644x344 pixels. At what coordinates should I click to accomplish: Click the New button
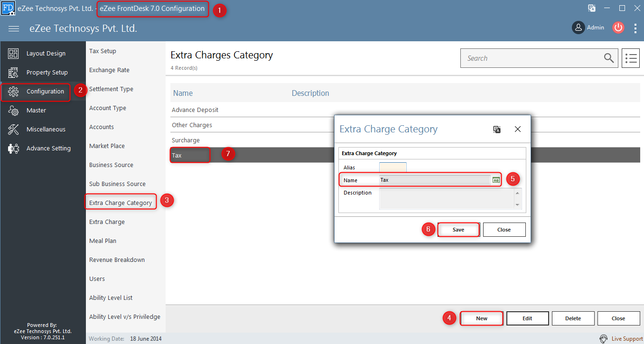click(x=482, y=318)
